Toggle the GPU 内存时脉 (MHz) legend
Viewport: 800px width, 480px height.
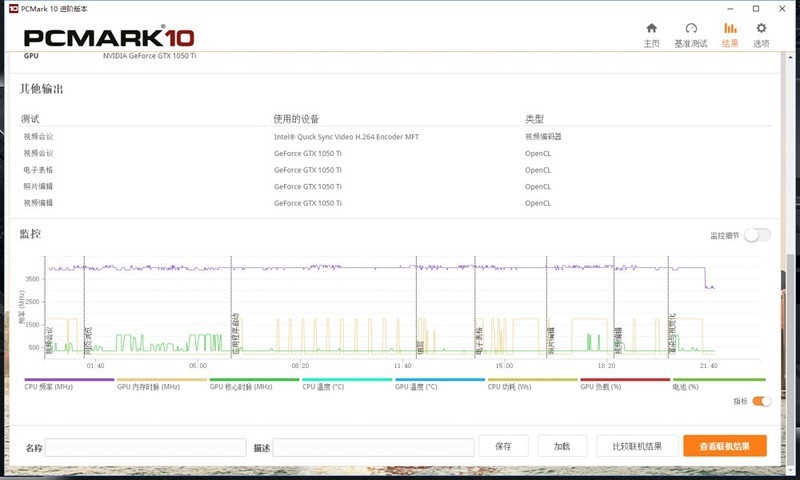pos(162,384)
